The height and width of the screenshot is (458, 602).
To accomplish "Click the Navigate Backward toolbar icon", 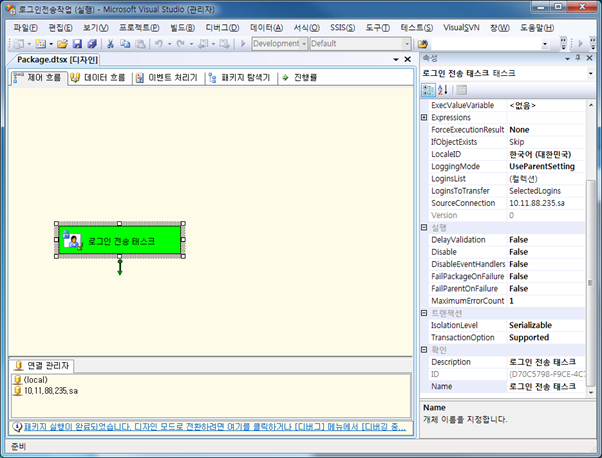I will pos(203,44).
